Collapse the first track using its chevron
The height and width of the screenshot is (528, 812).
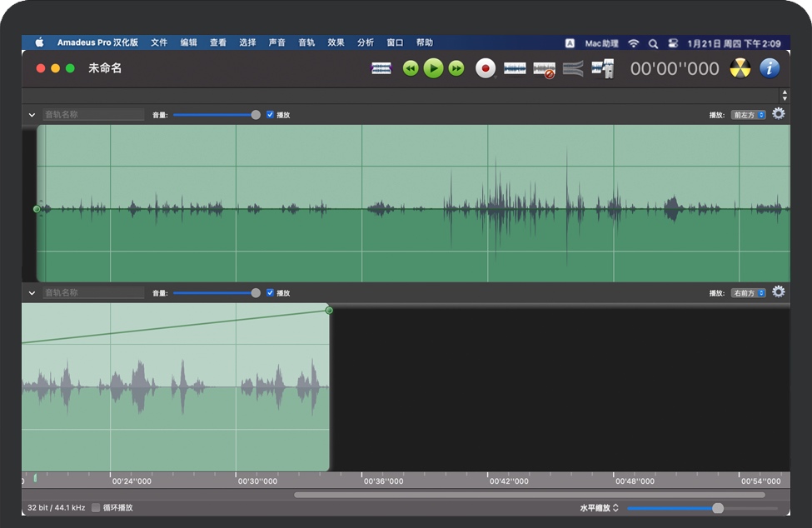[32, 115]
